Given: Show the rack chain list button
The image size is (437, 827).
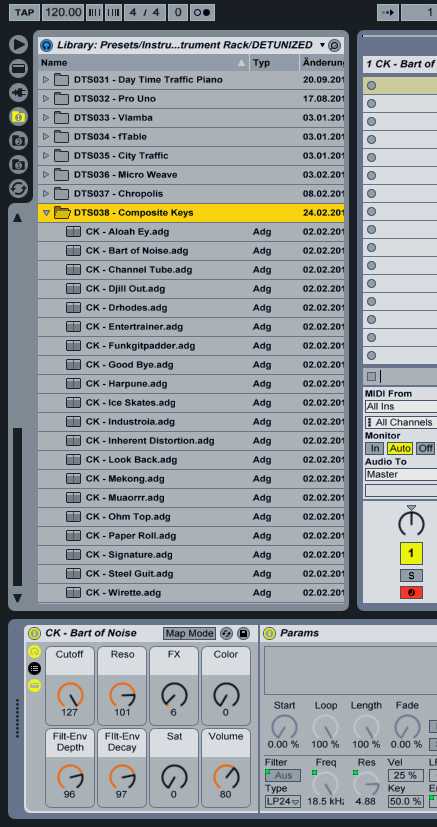Looking at the screenshot, I should pyautogui.click(x=34, y=668).
